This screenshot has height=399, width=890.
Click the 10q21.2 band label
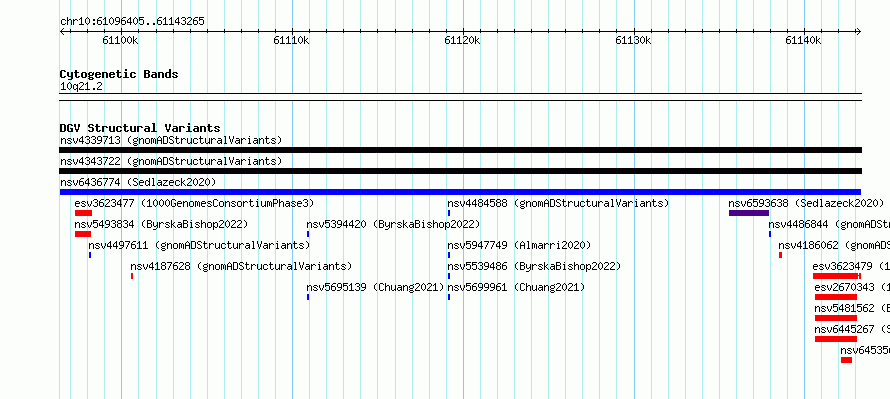tap(81, 87)
